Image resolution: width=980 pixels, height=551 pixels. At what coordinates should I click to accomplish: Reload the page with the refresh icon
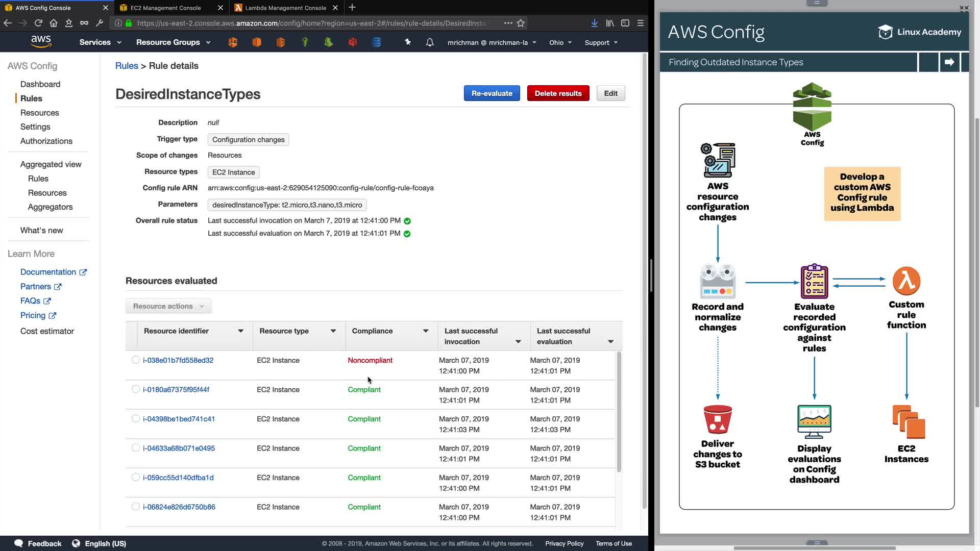pos(38,23)
